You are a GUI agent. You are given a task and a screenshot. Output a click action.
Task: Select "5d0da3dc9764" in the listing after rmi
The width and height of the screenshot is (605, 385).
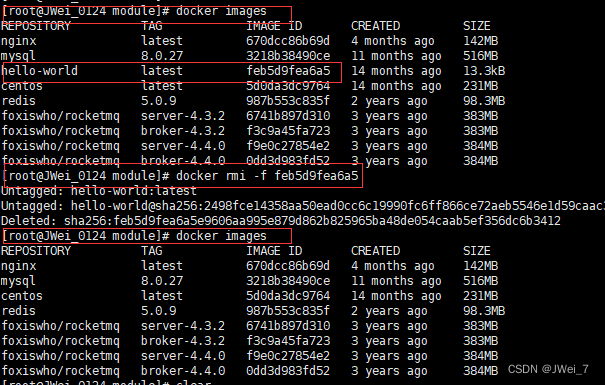click(288, 296)
